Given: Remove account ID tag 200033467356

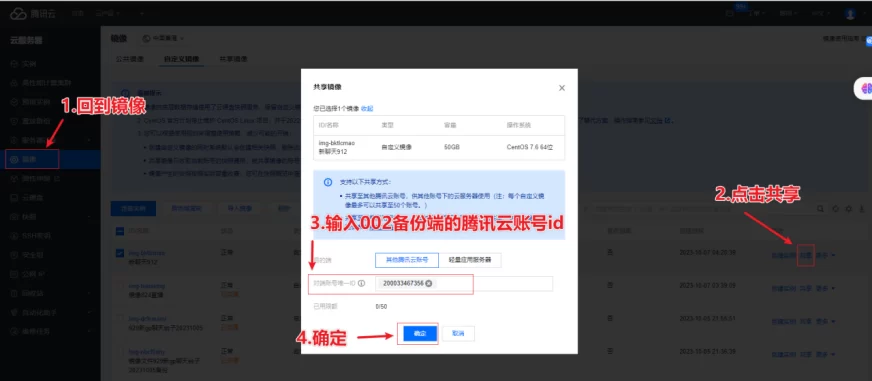Looking at the screenshot, I should pos(429,284).
